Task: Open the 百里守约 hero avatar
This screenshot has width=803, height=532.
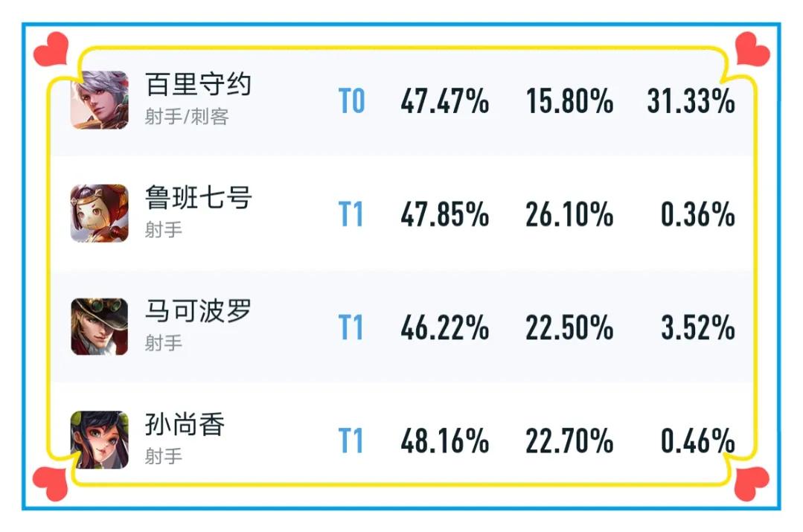Action: pyautogui.click(x=99, y=100)
